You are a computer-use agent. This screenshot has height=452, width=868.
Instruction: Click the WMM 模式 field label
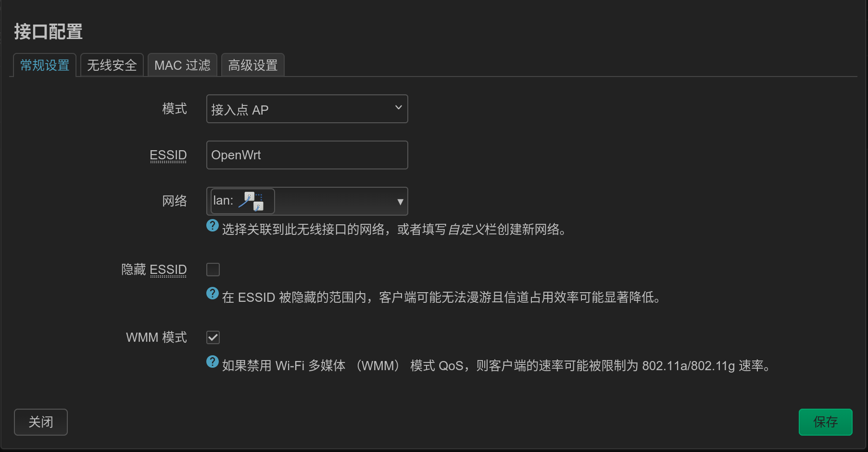(x=156, y=337)
